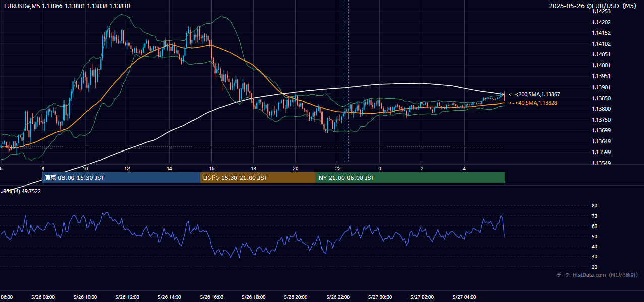Click price axis value 1.13951
Screen dimensions: 644x302
click(601, 76)
